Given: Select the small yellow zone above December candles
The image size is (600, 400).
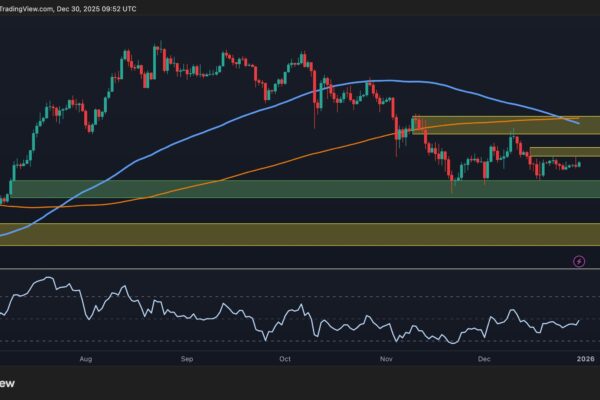Looking at the screenshot, I should pos(563,152).
